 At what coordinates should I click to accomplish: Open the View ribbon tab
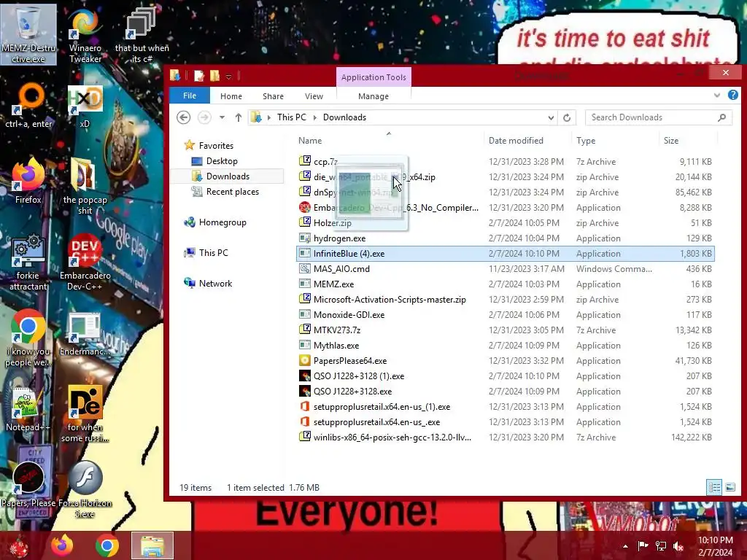[x=314, y=96]
